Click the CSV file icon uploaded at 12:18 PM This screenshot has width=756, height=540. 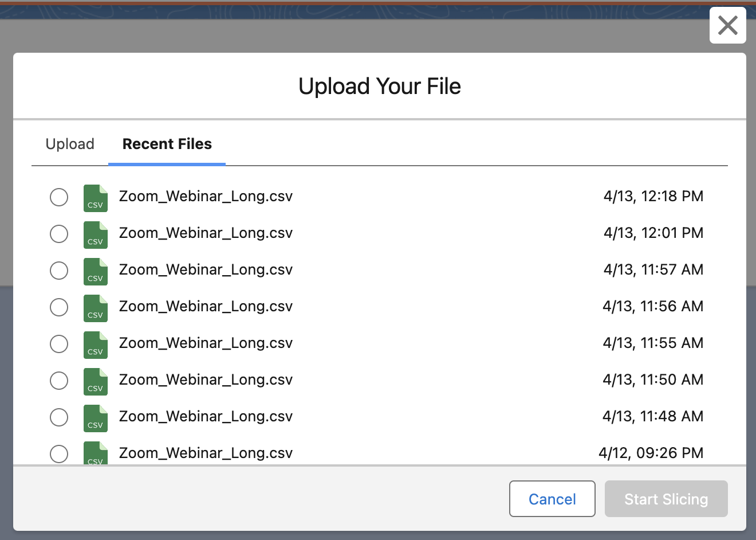pyautogui.click(x=95, y=198)
